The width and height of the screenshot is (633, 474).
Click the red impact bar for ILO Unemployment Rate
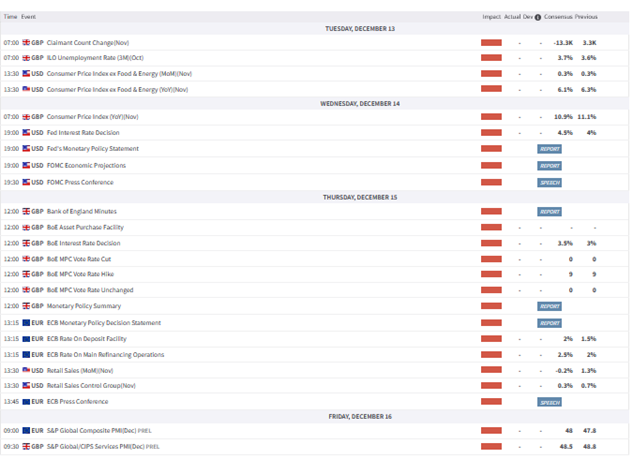click(x=491, y=58)
